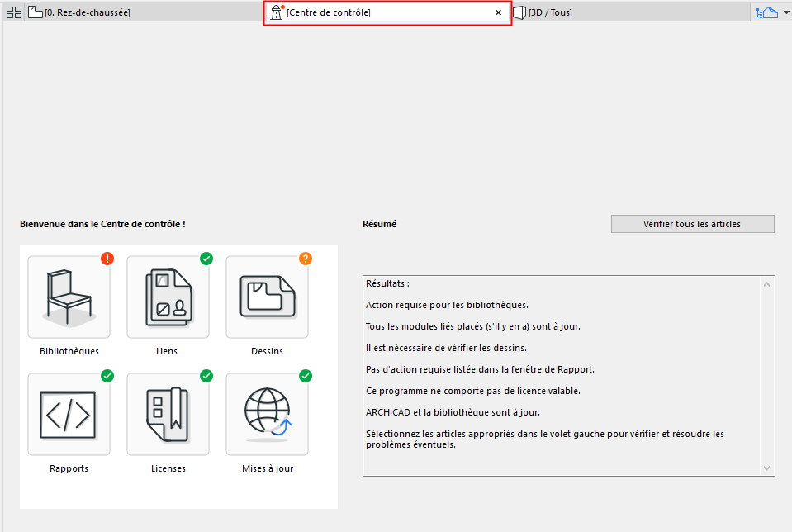Open the Licenses bookmark icon tile
Screen dimensions: 792x532
168,415
